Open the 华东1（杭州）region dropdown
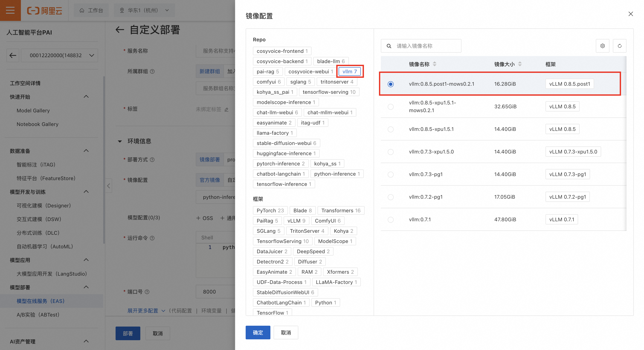Viewport: 644px width, 350px height. [x=144, y=10]
